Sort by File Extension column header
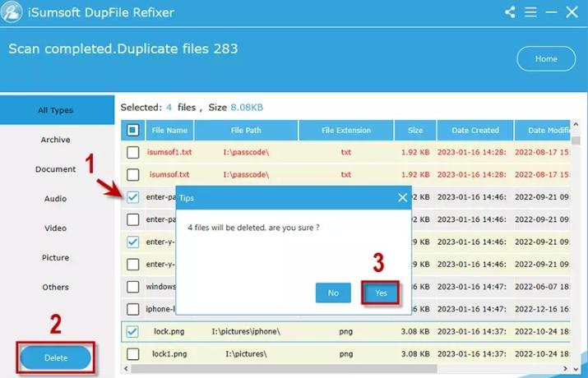This screenshot has width=588, height=378. pos(346,131)
